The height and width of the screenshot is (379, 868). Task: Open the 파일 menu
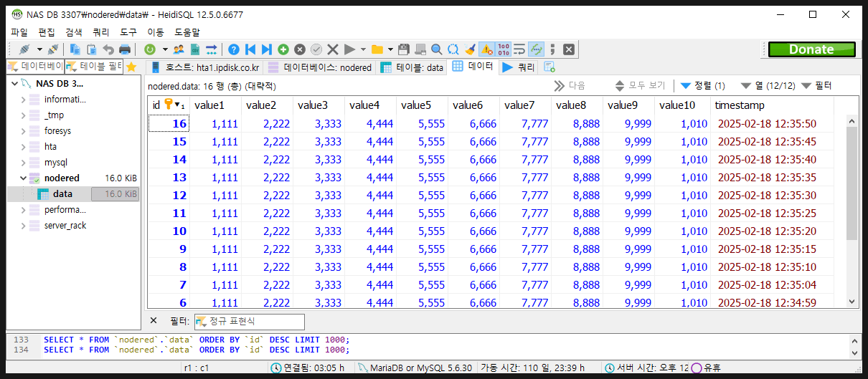pyautogui.click(x=19, y=32)
